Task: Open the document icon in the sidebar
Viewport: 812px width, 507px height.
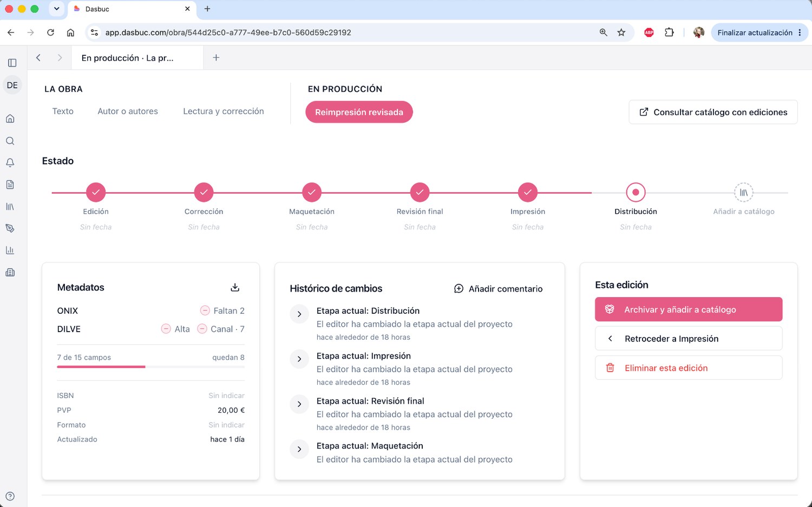Action: [x=10, y=185]
